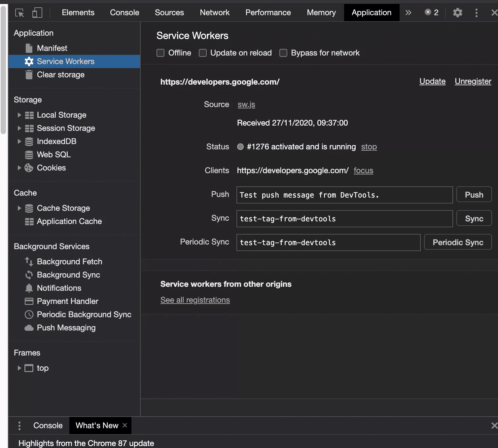Click the Manifest file icon

[x=29, y=48]
